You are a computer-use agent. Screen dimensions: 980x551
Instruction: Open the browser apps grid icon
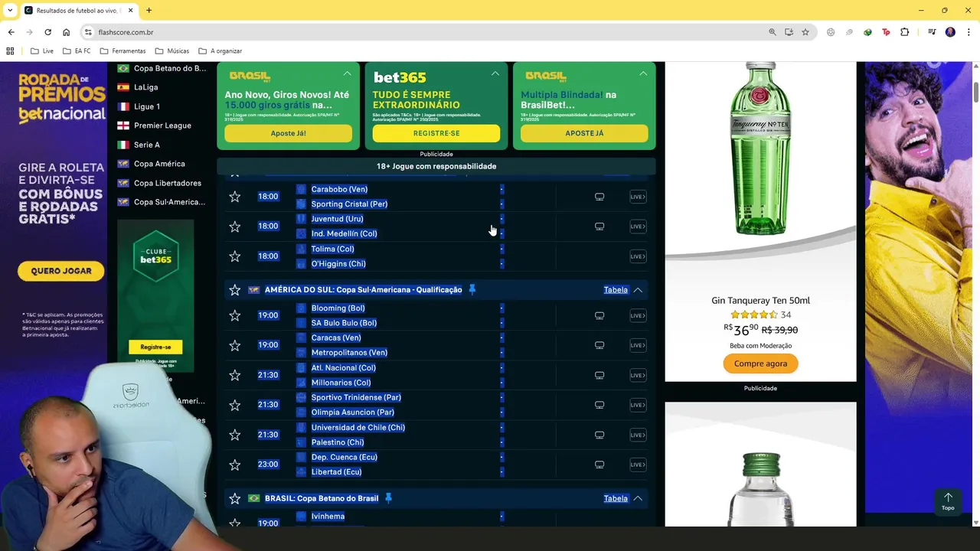[x=10, y=51]
